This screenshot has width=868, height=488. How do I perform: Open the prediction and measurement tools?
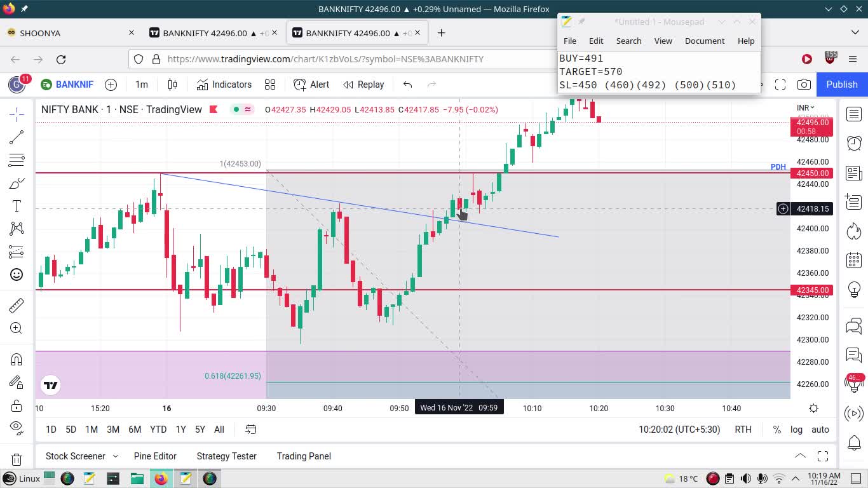click(17, 252)
